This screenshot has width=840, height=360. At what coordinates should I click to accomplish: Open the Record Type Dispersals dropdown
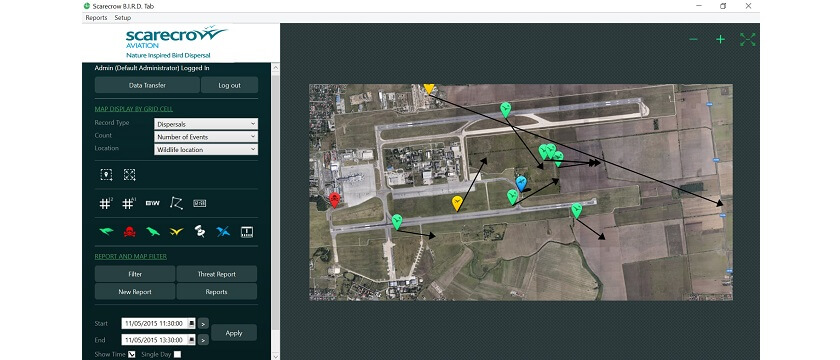(206, 124)
